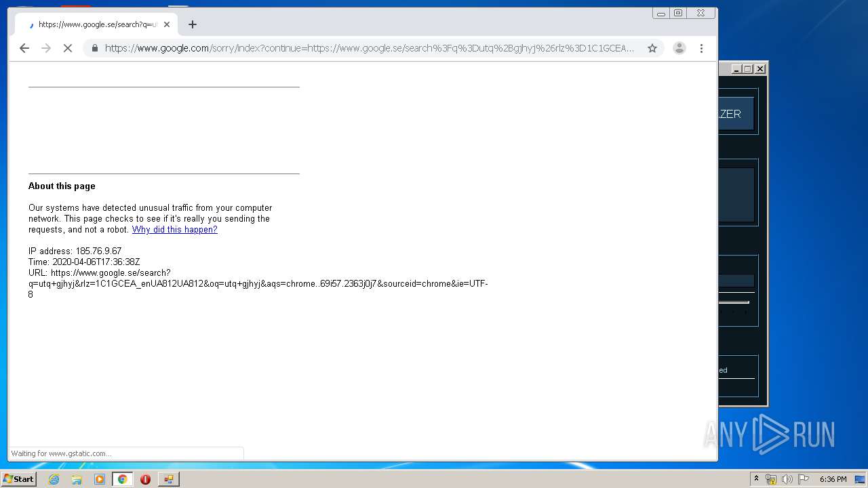Image resolution: width=868 pixels, height=488 pixels.
Task: Stop page loading with the X button
Action: coord(68,48)
